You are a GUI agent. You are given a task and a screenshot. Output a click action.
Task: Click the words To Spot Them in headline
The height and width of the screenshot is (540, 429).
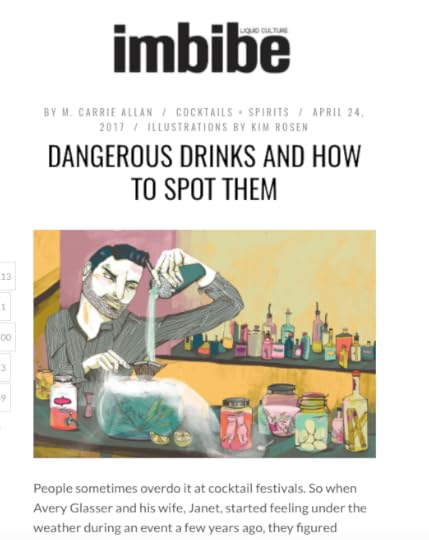point(204,188)
